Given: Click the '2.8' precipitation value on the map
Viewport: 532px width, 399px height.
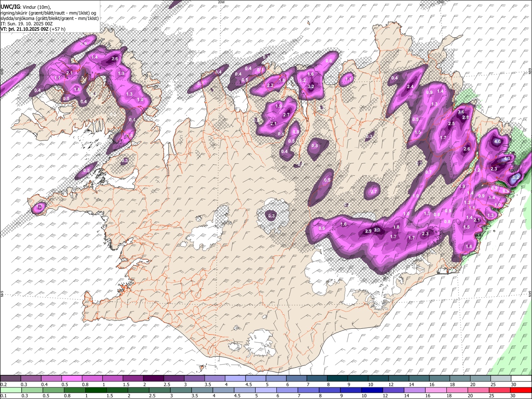Looking at the screenshot, I should (x=465, y=118).
